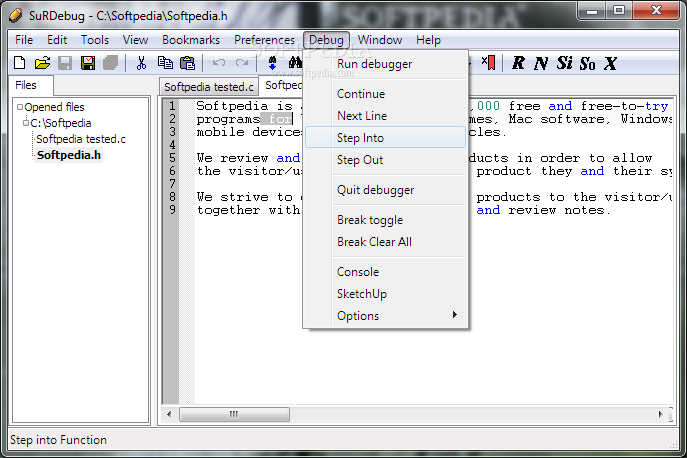Image resolution: width=687 pixels, height=458 pixels.
Task: Open the Preferences menu
Action: 264,40
